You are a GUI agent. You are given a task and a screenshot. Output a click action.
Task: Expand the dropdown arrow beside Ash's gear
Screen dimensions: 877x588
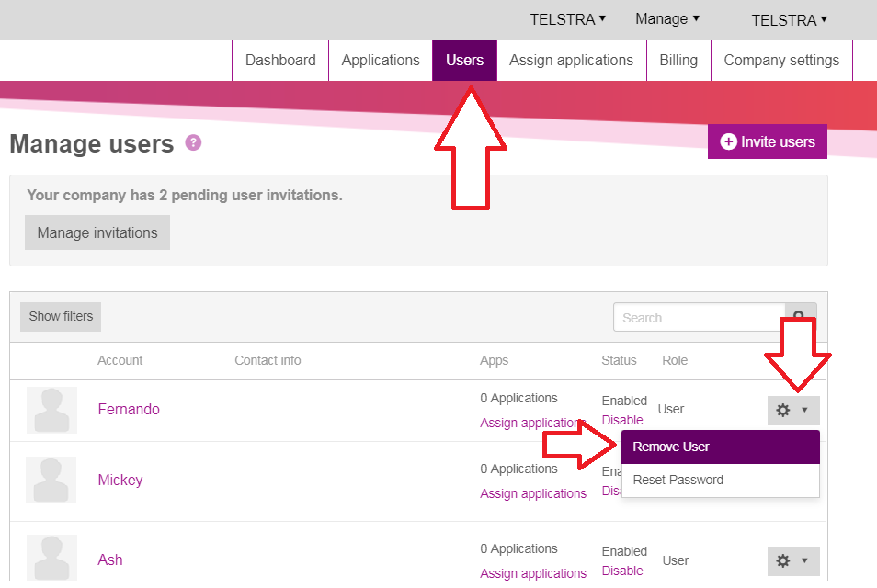[804, 561]
